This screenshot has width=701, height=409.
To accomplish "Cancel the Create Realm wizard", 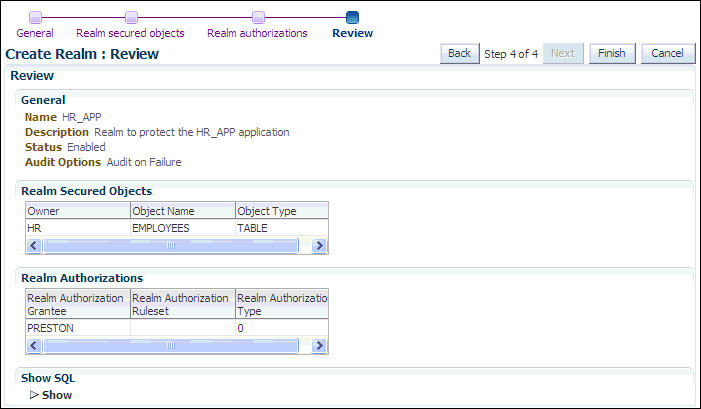I will pyautogui.click(x=668, y=53).
